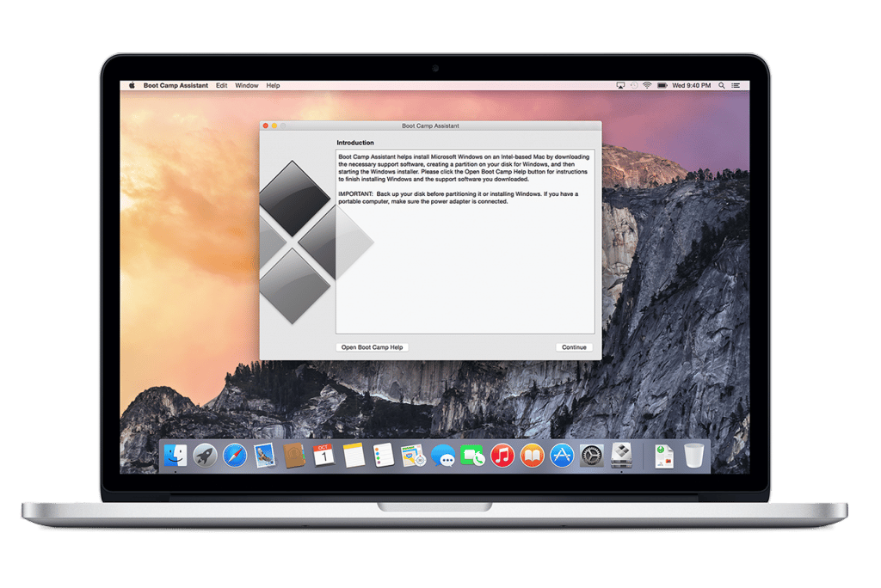Open Reminders list icon in Dock
Screen dimensions: 881x588
click(x=383, y=456)
